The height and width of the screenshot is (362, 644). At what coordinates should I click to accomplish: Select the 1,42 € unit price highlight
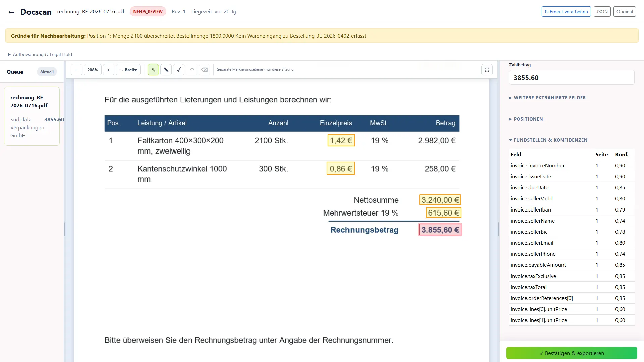(341, 140)
